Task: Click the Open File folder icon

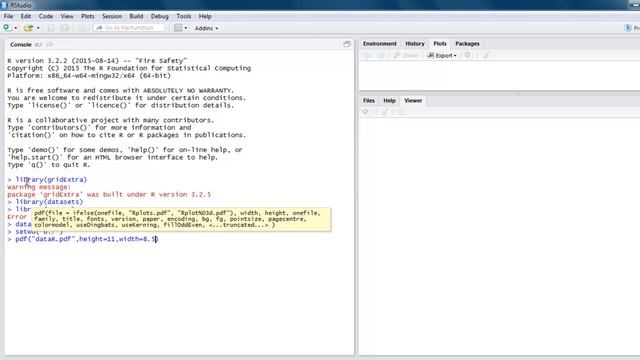Action: tap(28, 28)
